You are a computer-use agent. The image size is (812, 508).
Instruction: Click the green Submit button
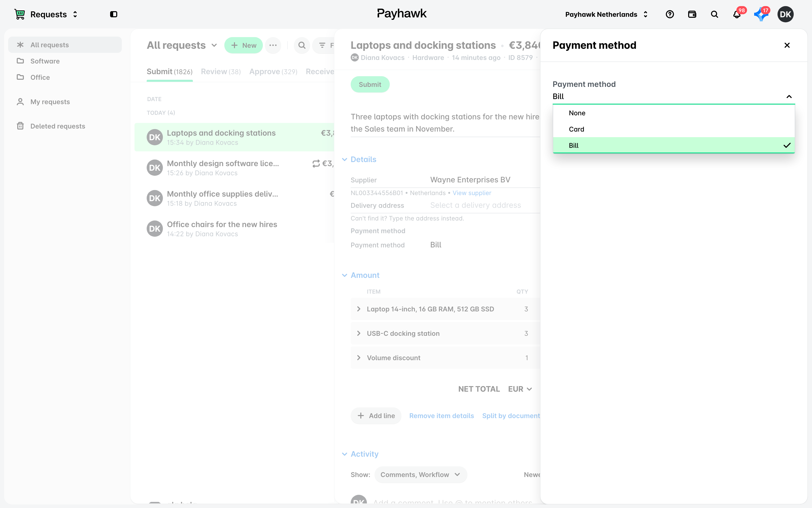tap(370, 84)
